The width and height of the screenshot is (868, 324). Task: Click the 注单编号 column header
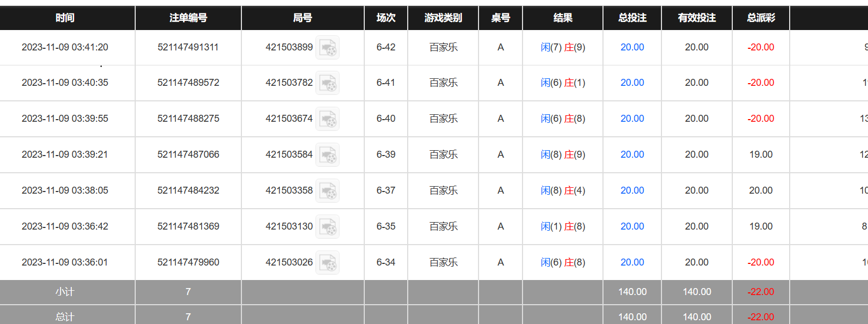click(x=188, y=18)
